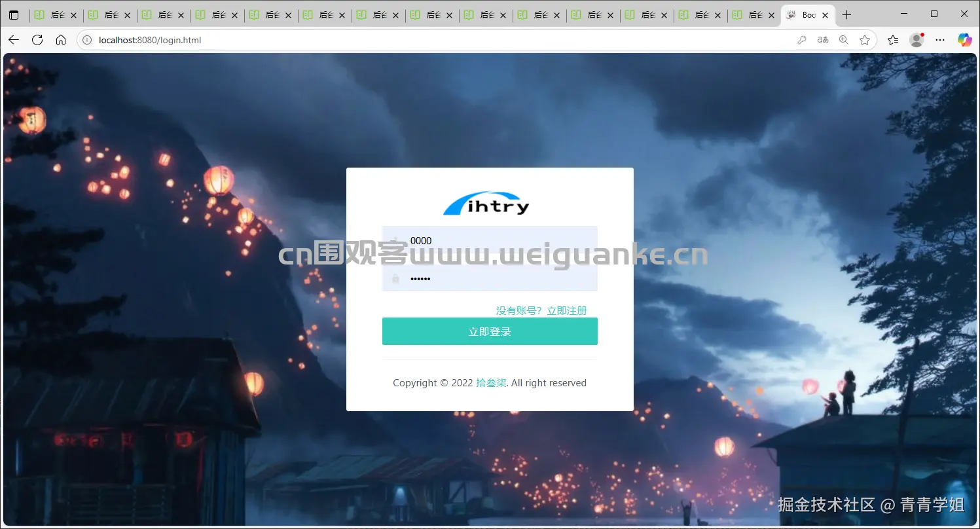Viewport: 980px width, 529px height.
Task: Click the ihtry logo
Action: (486, 203)
